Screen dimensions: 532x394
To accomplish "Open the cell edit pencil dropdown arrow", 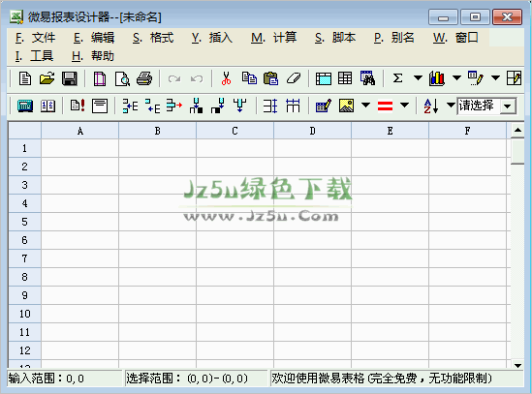I will 496,78.
